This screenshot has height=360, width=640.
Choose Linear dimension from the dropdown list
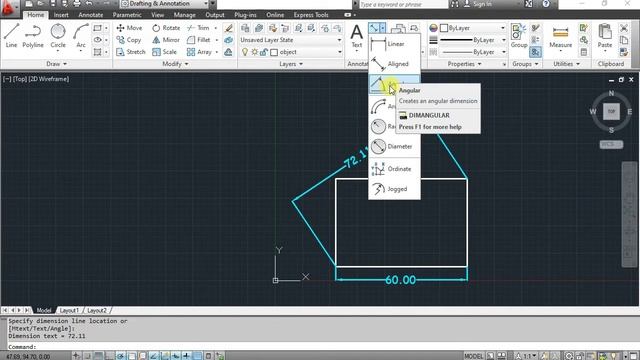click(x=394, y=44)
